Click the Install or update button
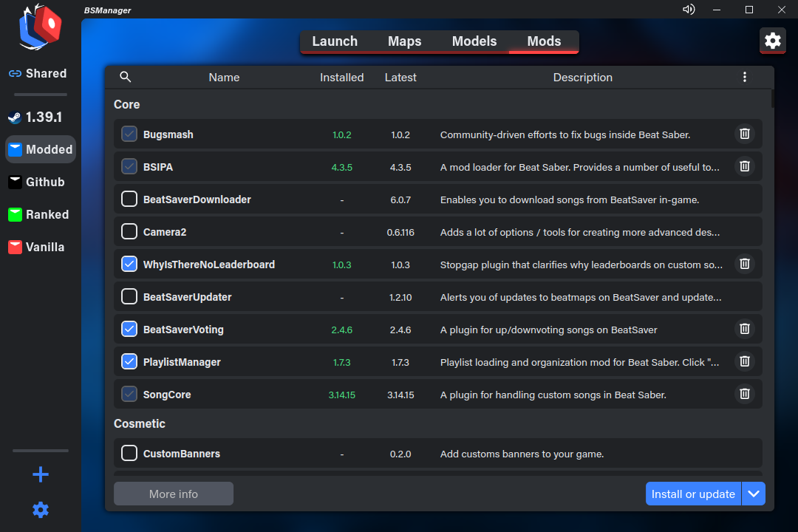This screenshot has width=798, height=532. coord(693,494)
